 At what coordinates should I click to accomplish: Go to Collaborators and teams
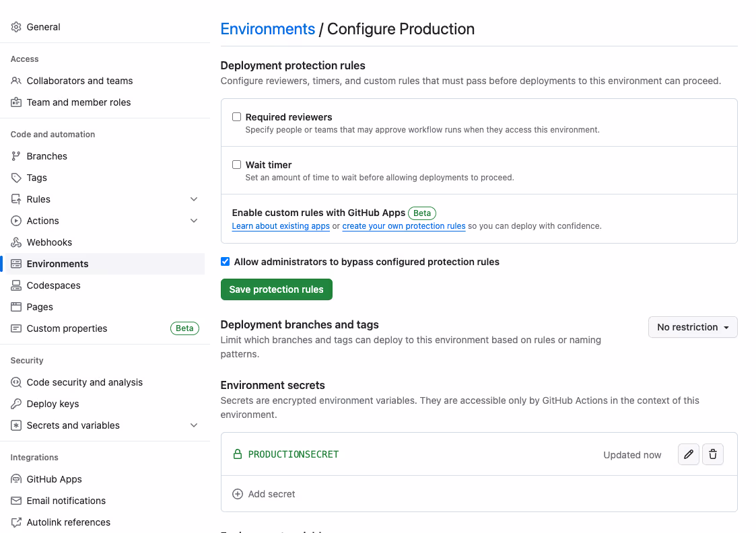tap(79, 81)
